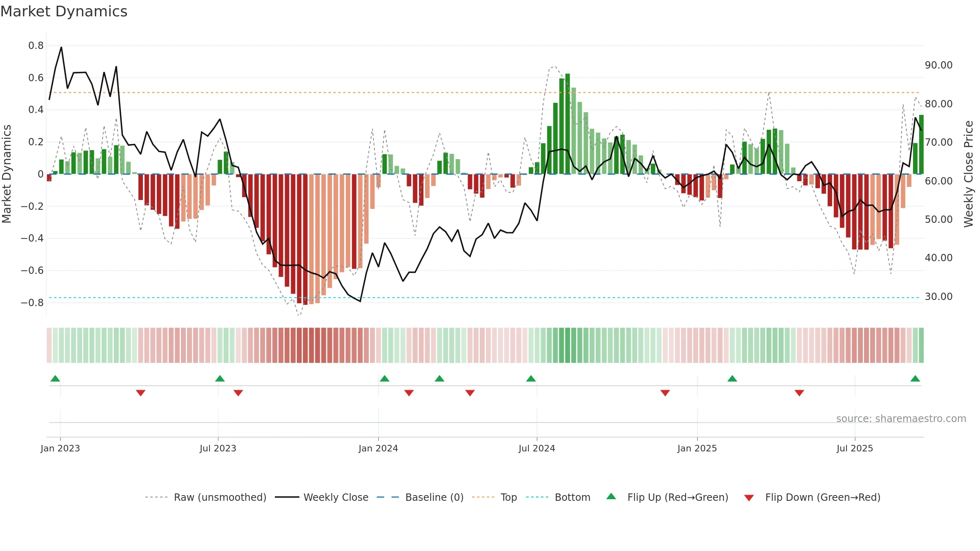Click the red flip-down triangle just after Jul 2023

(x=238, y=393)
